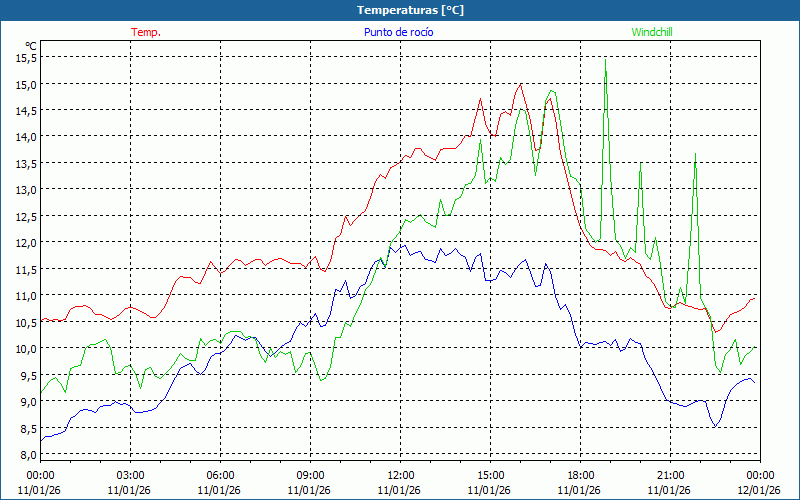Click the 18:00 time axis label

coord(580,475)
